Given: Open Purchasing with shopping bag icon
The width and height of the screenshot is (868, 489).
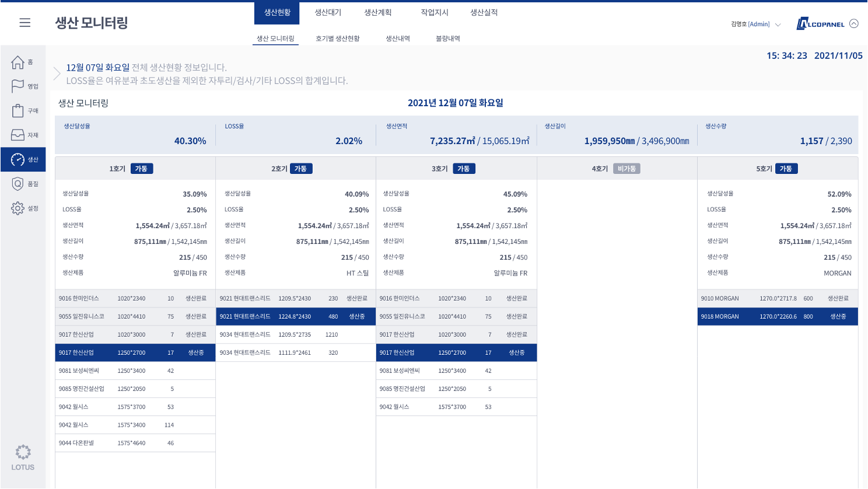Looking at the screenshot, I should 18,111.
